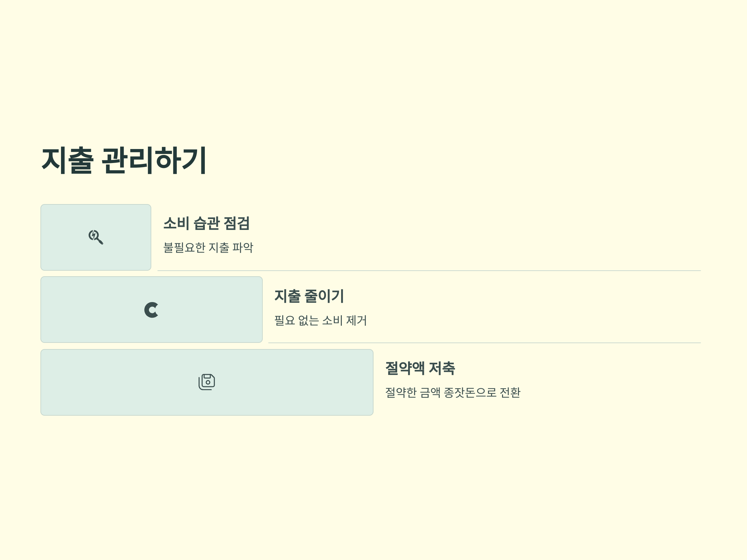Viewport: 747px width, 560px height.
Task: Click the first syllable '지' in the title
Action: pos(53,160)
